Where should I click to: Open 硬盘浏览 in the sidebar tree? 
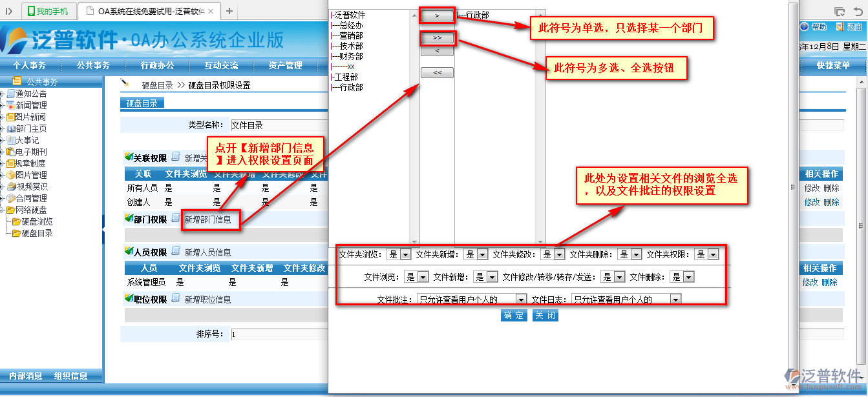[x=37, y=221]
